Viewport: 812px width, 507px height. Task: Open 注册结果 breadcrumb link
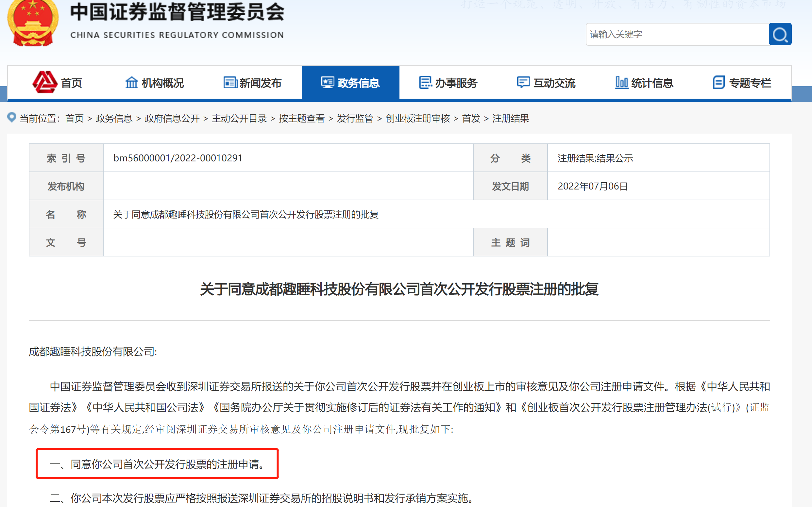click(511, 118)
